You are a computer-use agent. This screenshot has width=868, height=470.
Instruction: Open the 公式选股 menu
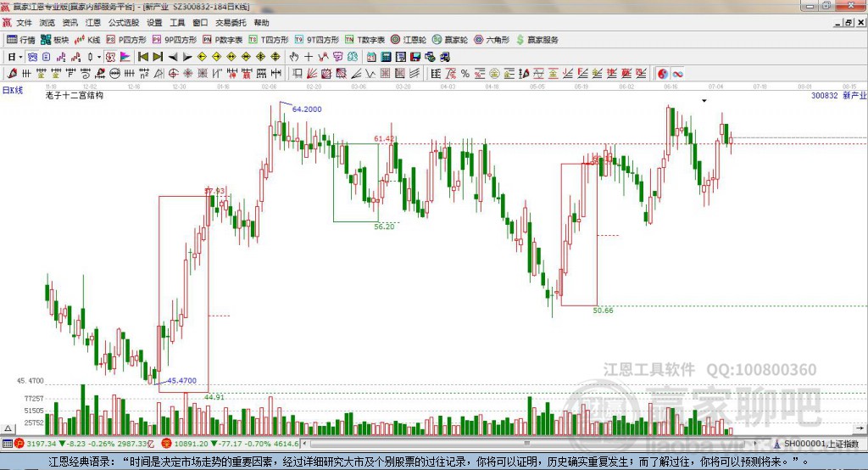click(x=124, y=23)
